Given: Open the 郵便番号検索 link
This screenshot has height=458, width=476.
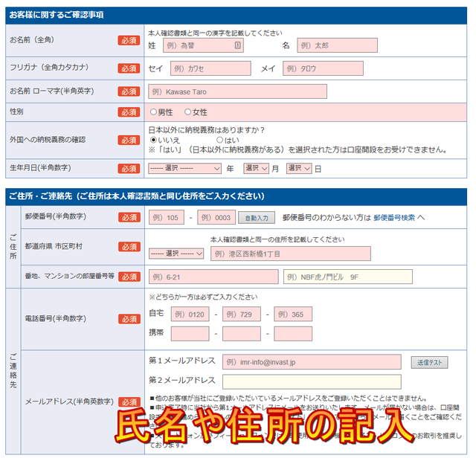Looking at the screenshot, I should pyautogui.click(x=394, y=218).
